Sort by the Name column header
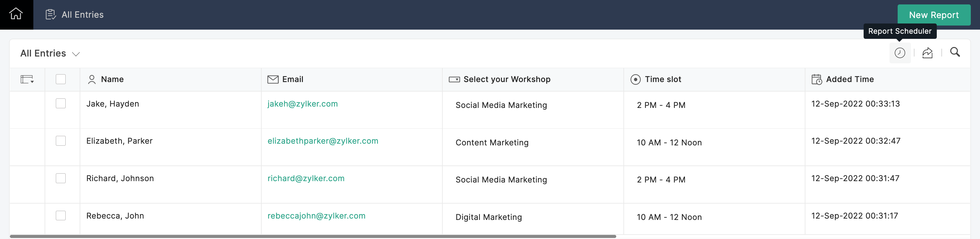Viewport: 980px width, 239px height. 112,80
